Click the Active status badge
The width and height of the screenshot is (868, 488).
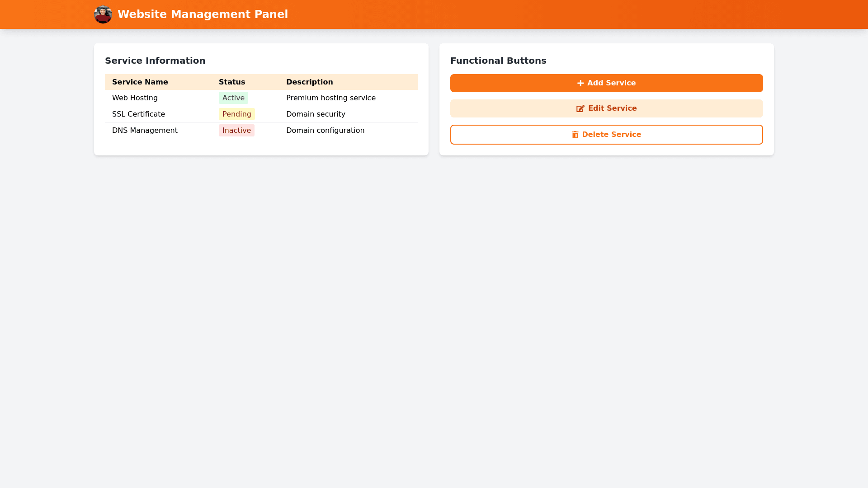pyautogui.click(x=233, y=98)
